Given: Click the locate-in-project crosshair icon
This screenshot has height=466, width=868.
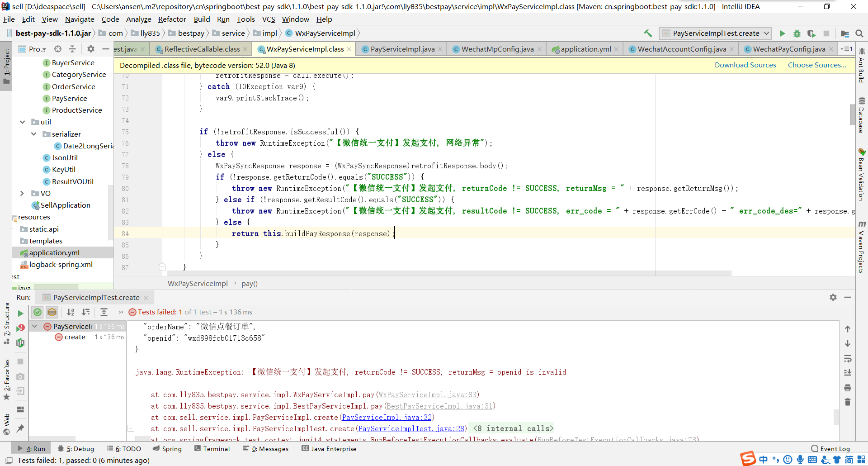Looking at the screenshot, I should pyautogui.click(x=58, y=49).
